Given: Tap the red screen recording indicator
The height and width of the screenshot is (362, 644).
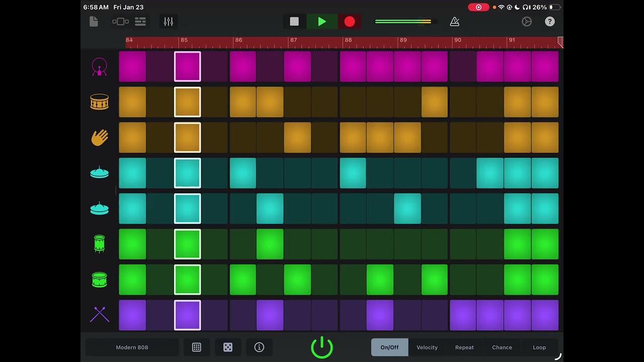Looking at the screenshot, I should click(x=478, y=7).
